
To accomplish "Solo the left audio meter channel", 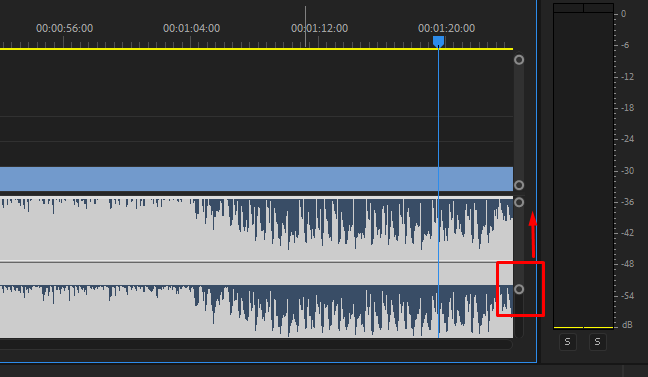I will pyautogui.click(x=567, y=342).
